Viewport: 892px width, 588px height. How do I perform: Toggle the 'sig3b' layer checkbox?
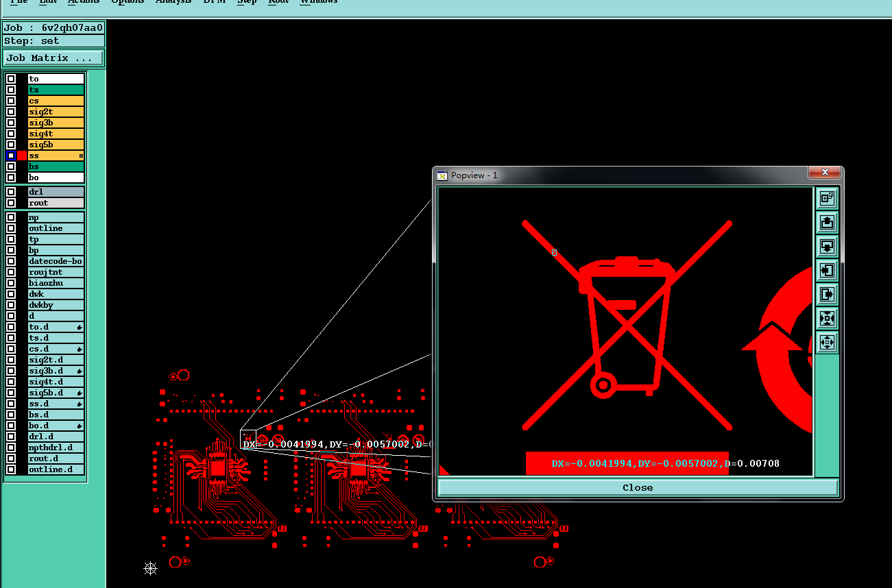11,123
